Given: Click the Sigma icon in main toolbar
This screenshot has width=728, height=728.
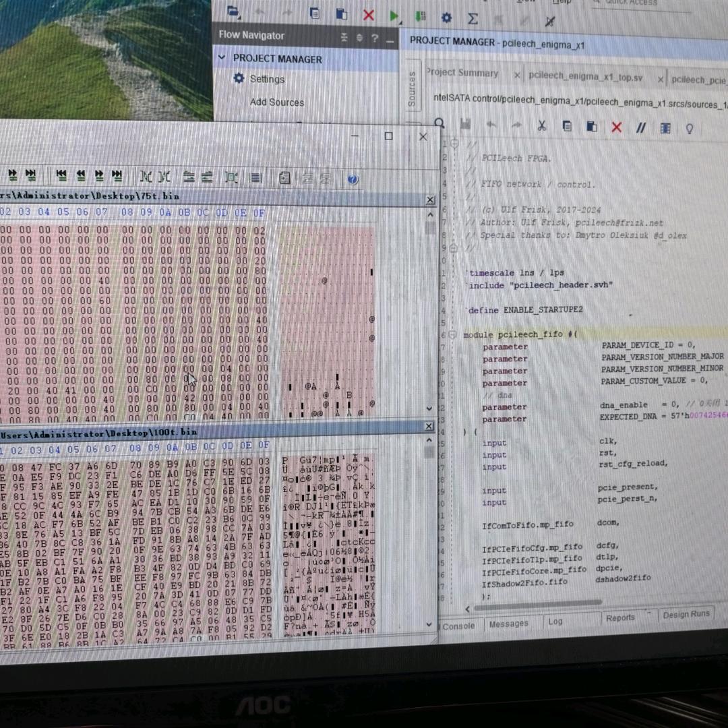Looking at the screenshot, I should [x=473, y=18].
